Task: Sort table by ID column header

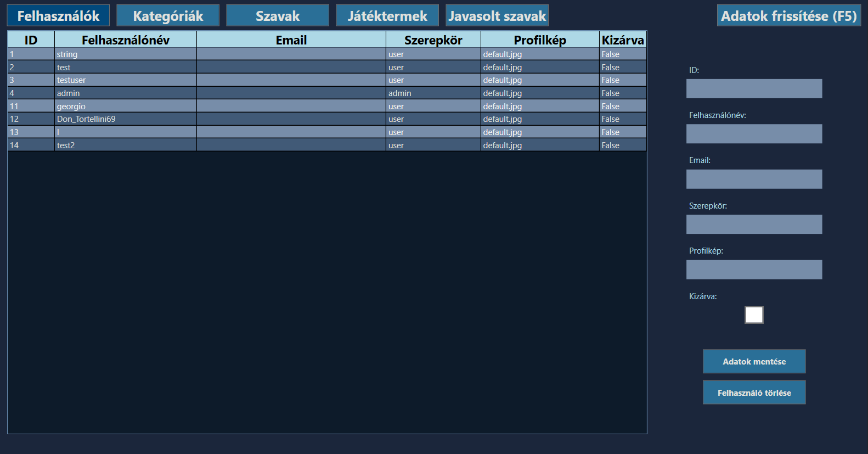Action: click(31, 40)
